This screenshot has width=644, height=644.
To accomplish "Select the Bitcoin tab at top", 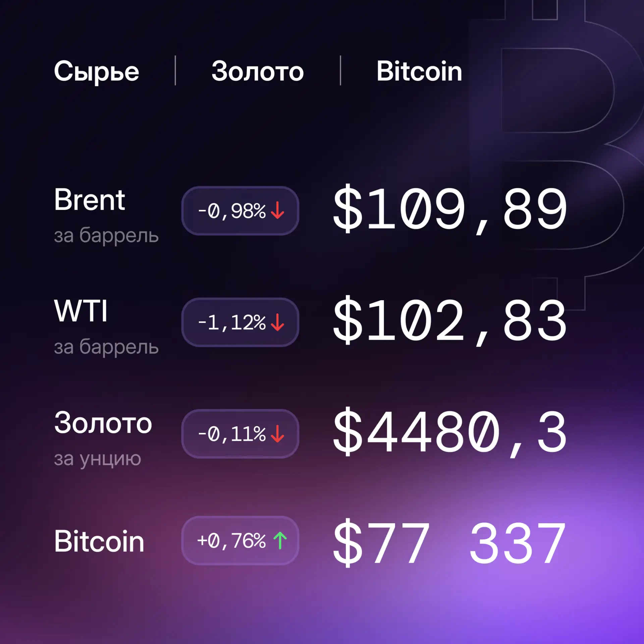I will [x=419, y=71].
